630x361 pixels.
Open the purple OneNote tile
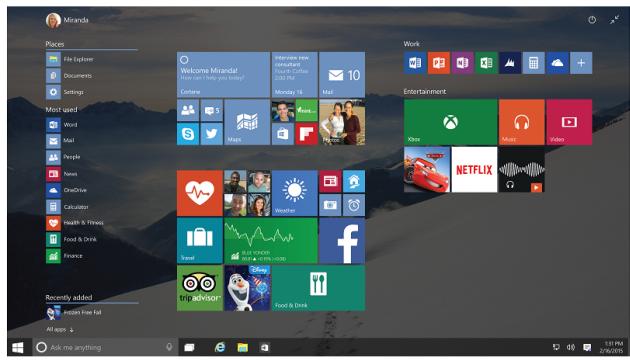[462, 63]
